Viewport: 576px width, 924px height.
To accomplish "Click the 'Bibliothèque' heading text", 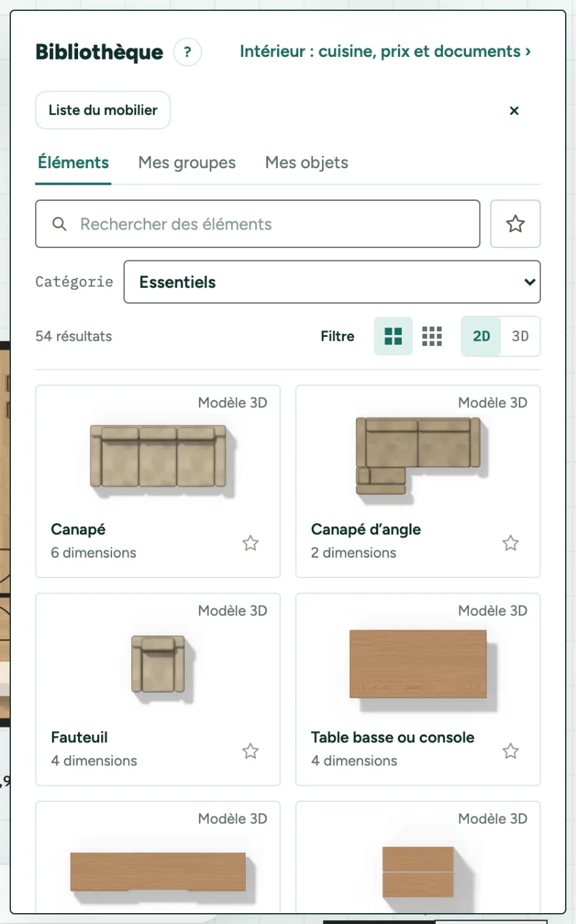I will [x=99, y=52].
